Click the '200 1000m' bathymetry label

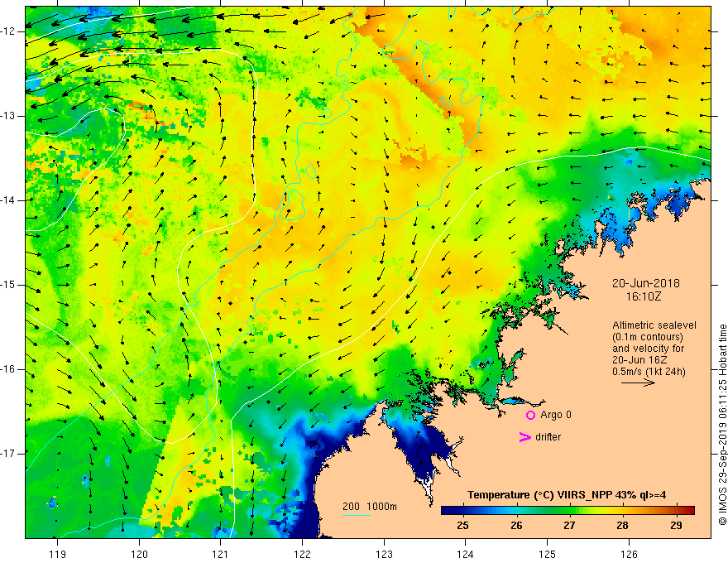point(370,507)
